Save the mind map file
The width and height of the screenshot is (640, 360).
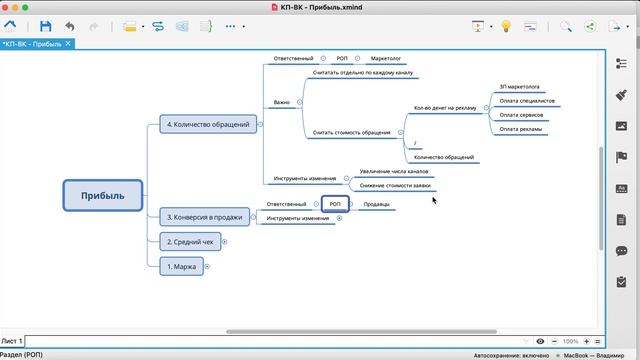coord(45,26)
